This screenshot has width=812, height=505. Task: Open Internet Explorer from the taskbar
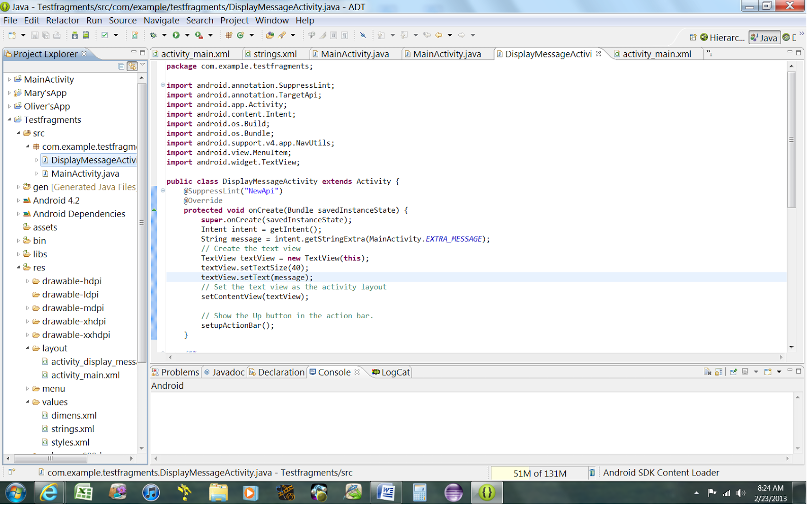(49, 493)
